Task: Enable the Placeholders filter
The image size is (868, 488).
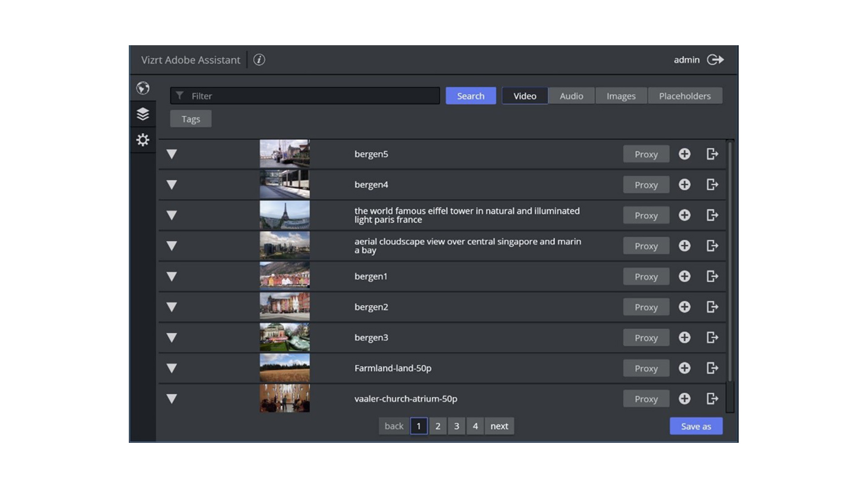Action: (x=685, y=95)
